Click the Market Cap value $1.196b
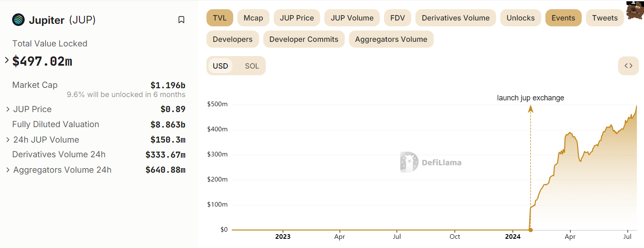The width and height of the screenshot is (644, 248). click(168, 85)
